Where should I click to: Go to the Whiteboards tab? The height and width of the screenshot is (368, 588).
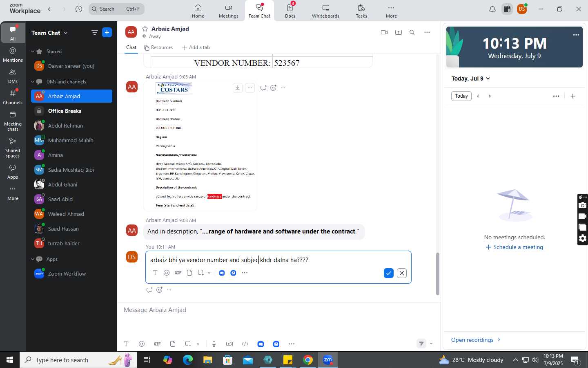pos(325,11)
